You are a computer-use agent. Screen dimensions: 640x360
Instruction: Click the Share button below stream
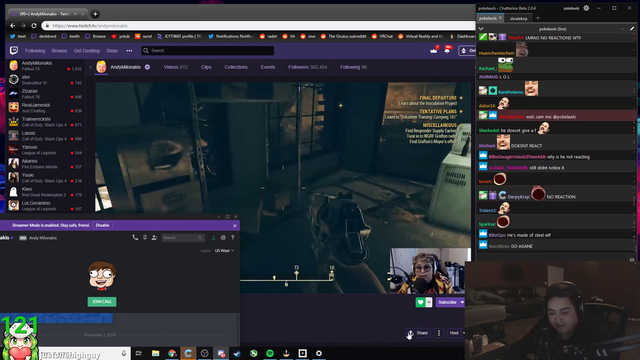[x=418, y=333]
